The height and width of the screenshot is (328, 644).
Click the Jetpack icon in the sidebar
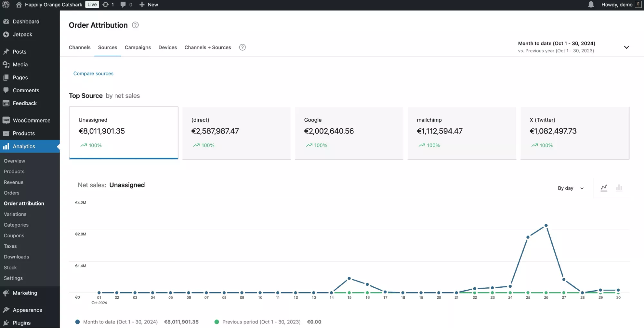6,34
